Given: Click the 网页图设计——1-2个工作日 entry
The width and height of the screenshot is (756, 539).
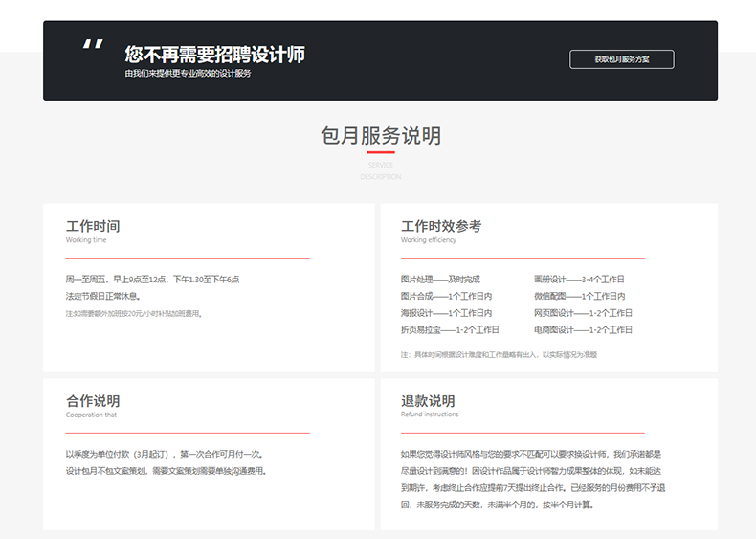Looking at the screenshot, I should (583, 313).
